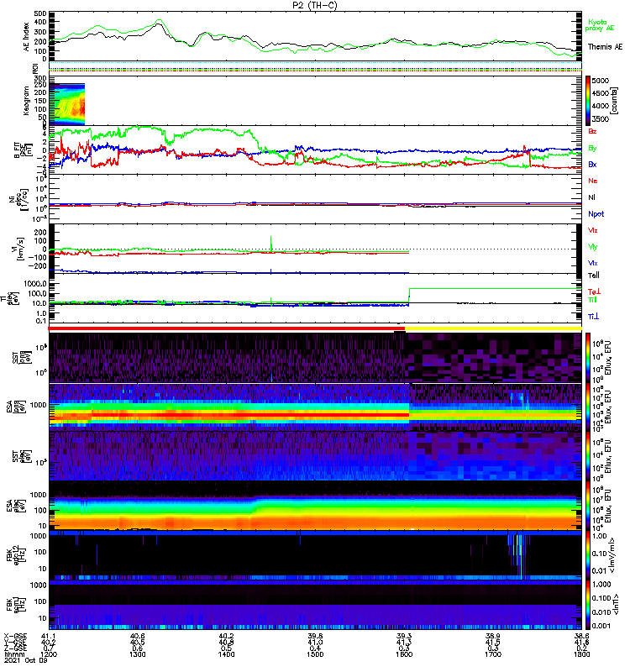Select the Ni density legend label
This screenshot has width=630, height=672.
(592, 197)
